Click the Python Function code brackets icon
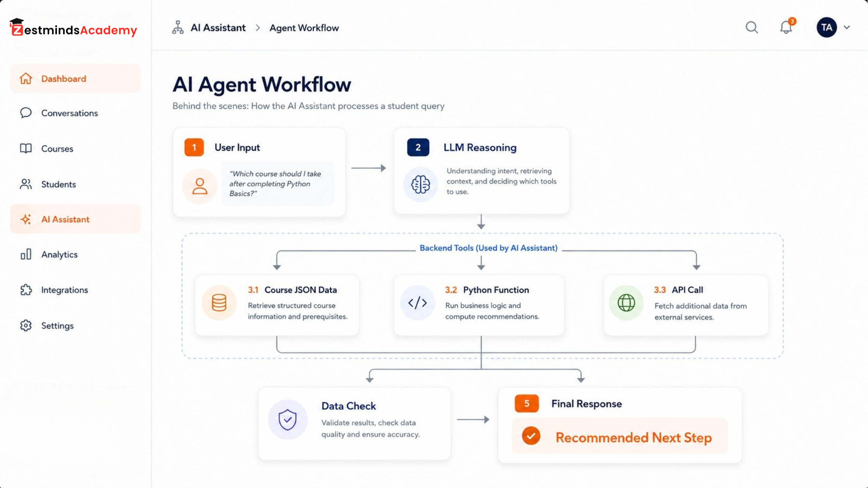 (x=418, y=302)
